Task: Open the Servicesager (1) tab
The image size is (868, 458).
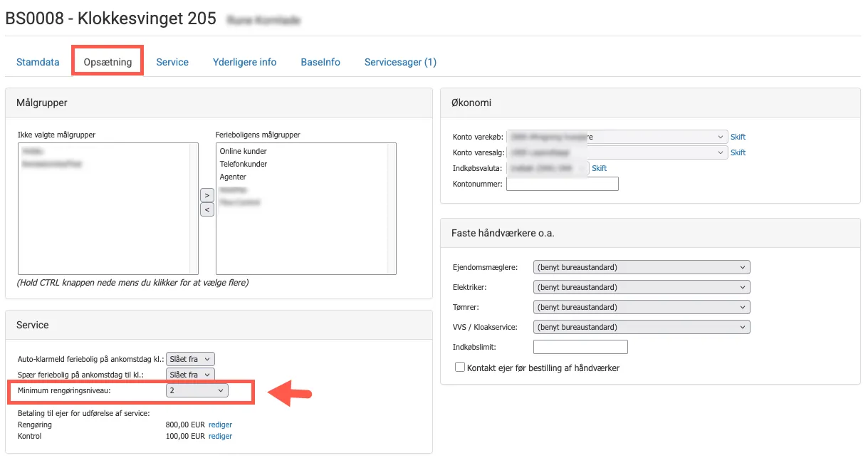Action: tap(400, 62)
